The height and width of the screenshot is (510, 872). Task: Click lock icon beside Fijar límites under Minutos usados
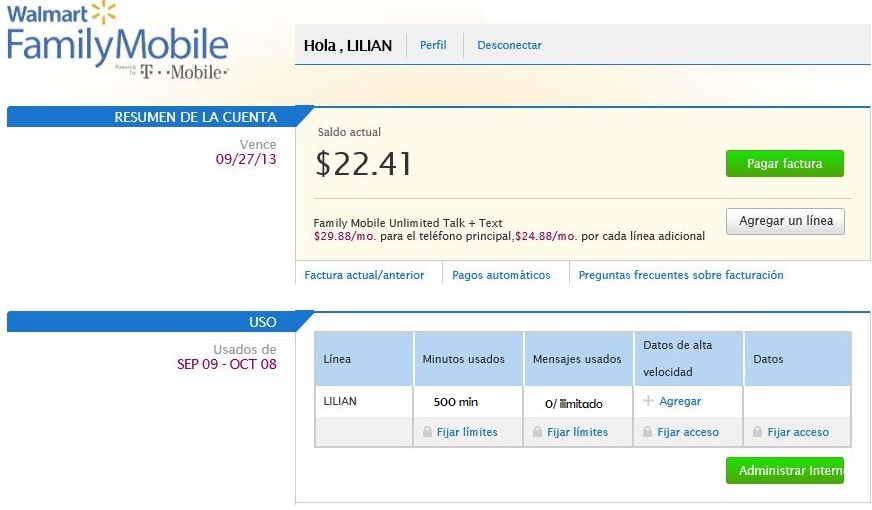(427, 432)
